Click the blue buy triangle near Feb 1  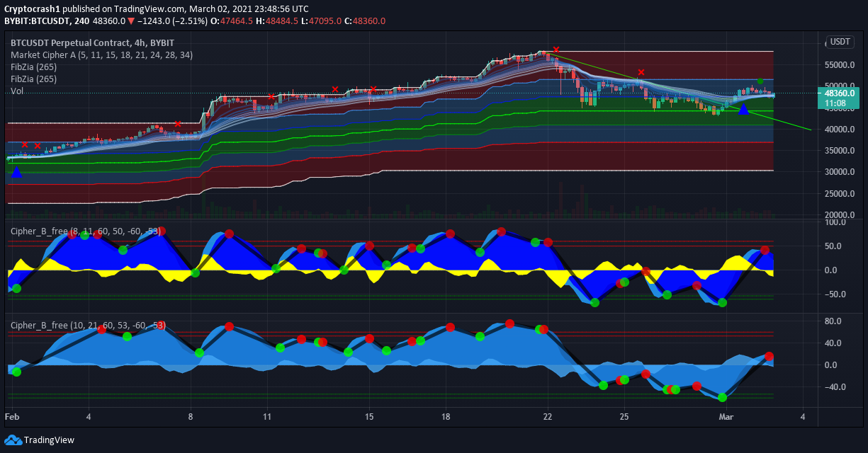pyautogui.click(x=17, y=172)
